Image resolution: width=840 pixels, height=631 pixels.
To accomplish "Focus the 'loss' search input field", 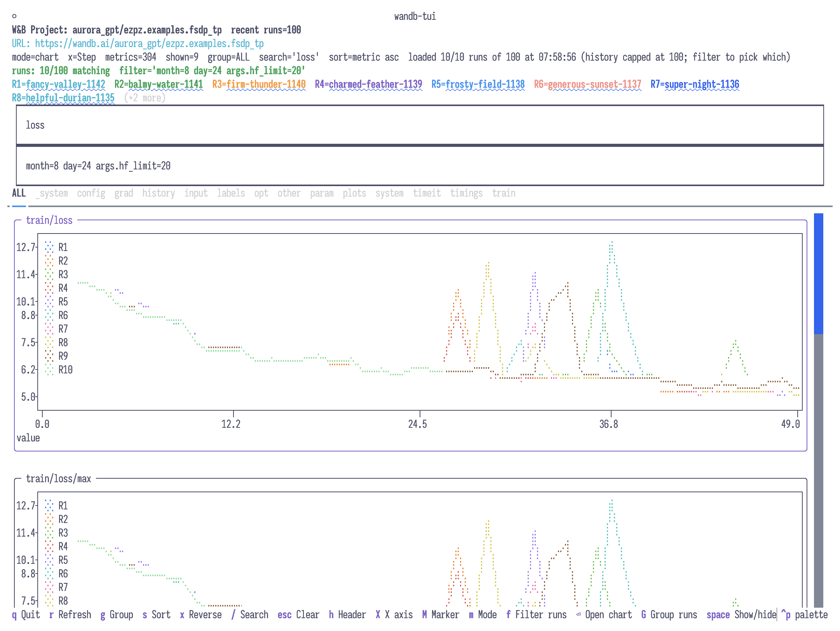I will pyautogui.click(x=420, y=125).
